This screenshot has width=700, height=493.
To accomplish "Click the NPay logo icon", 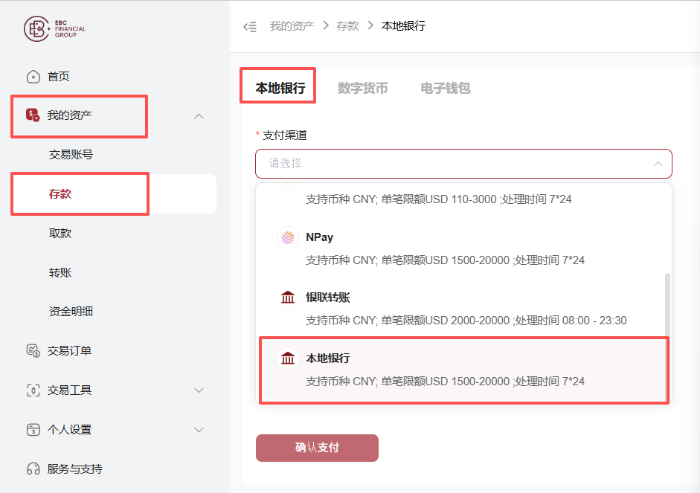I will [288, 237].
